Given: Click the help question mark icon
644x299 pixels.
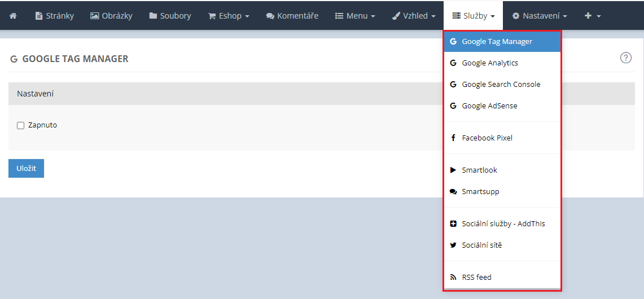Looking at the screenshot, I should [x=625, y=58].
